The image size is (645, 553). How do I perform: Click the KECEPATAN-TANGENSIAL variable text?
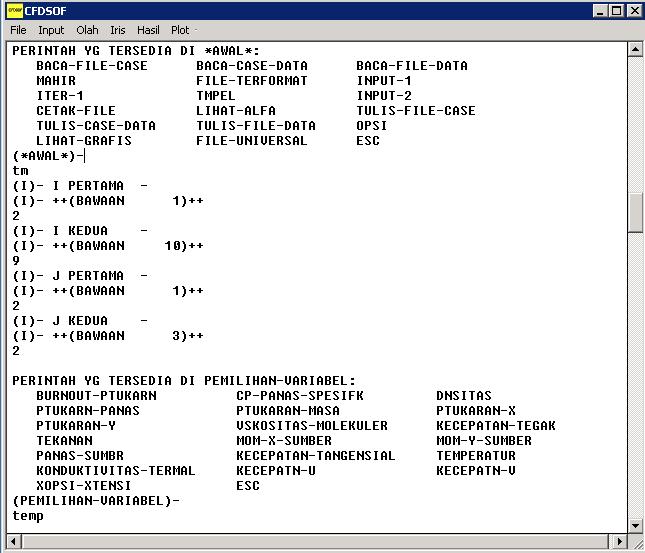[x=316, y=456]
